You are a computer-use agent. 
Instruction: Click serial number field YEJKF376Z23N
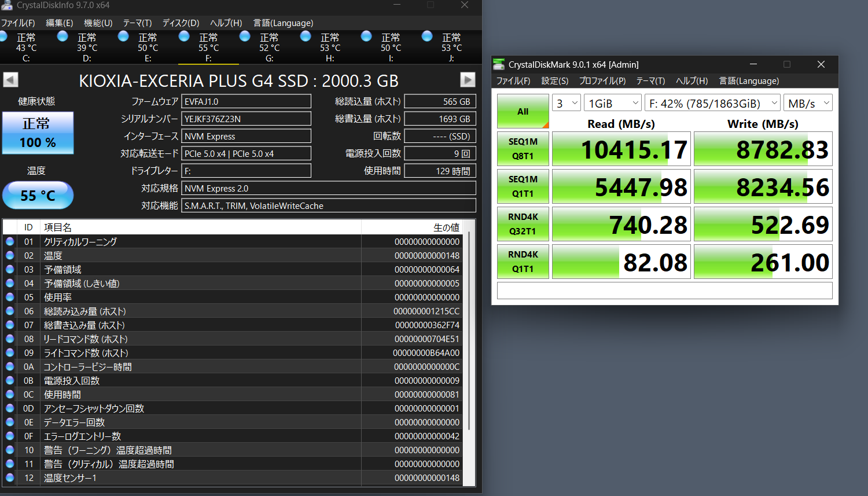coord(246,119)
